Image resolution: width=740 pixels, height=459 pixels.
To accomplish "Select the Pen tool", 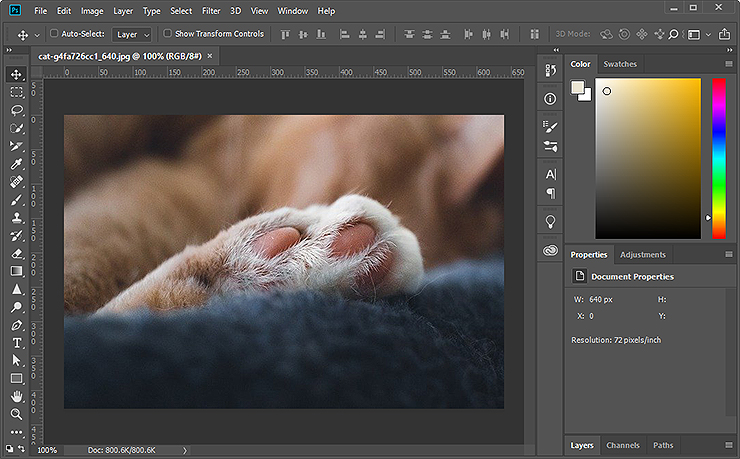I will click(x=17, y=325).
